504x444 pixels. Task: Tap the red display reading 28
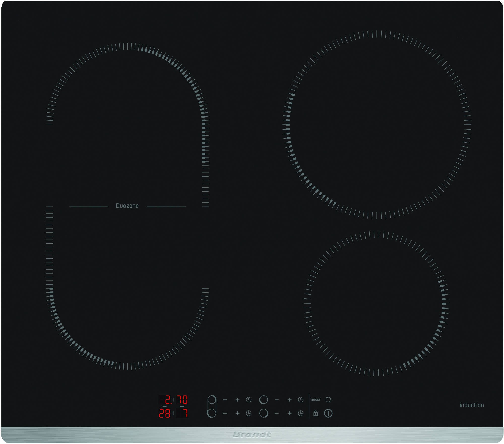click(165, 414)
